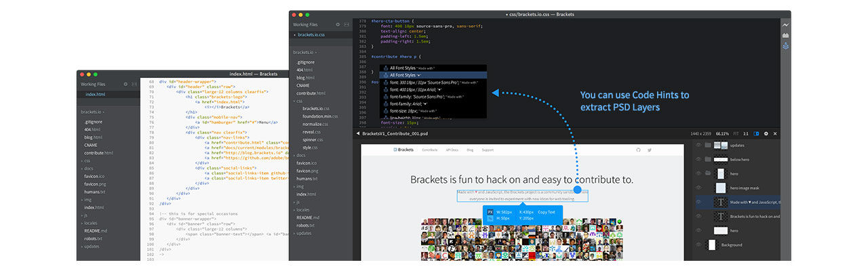Click the 66.11% zoom value

coord(722,133)
